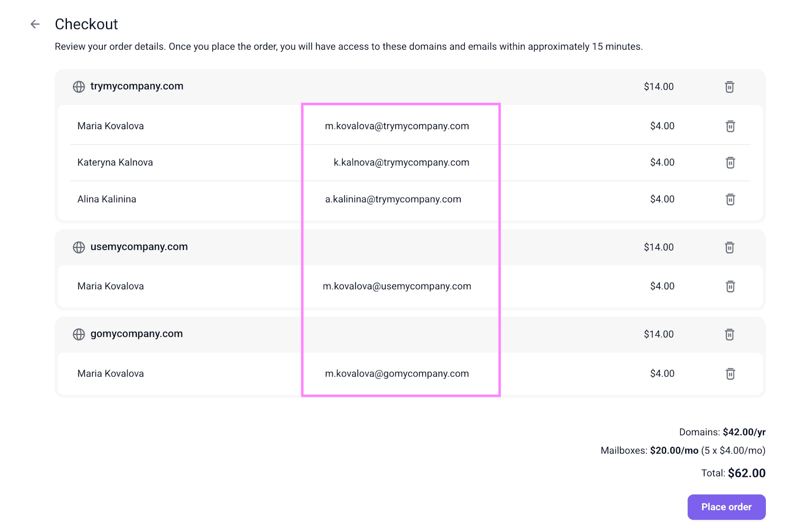Remove m.kovalova@trymycompany.com mailbox
This screenshot has height=532, width=811.
pos(730,126)
